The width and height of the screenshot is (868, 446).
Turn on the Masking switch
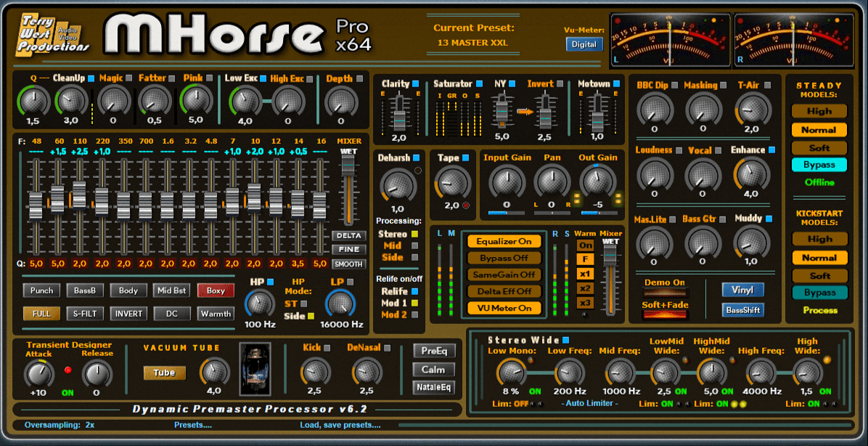coord(722,85)
